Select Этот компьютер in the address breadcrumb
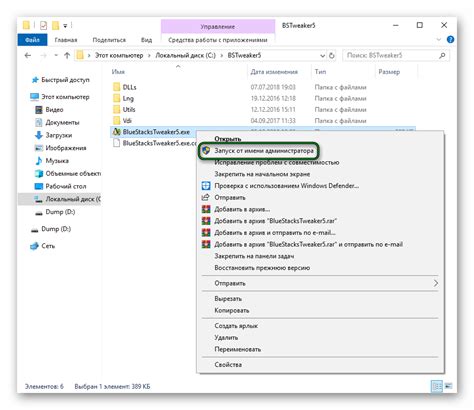Screen dimensions: 474x410 pyautogui.click(x=119, y=56)
